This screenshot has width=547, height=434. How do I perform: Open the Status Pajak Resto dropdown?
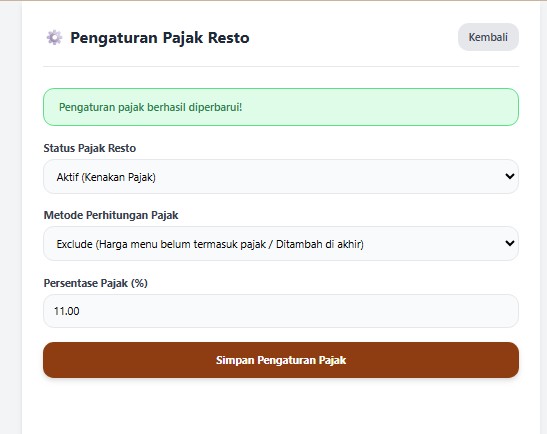[281, 177]
